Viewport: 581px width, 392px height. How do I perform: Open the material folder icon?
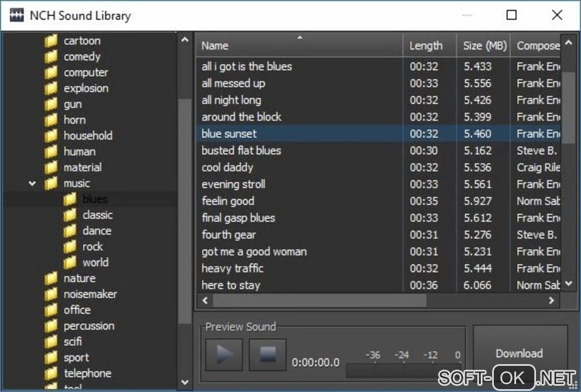pyautogui.click(x=51, y=167)
